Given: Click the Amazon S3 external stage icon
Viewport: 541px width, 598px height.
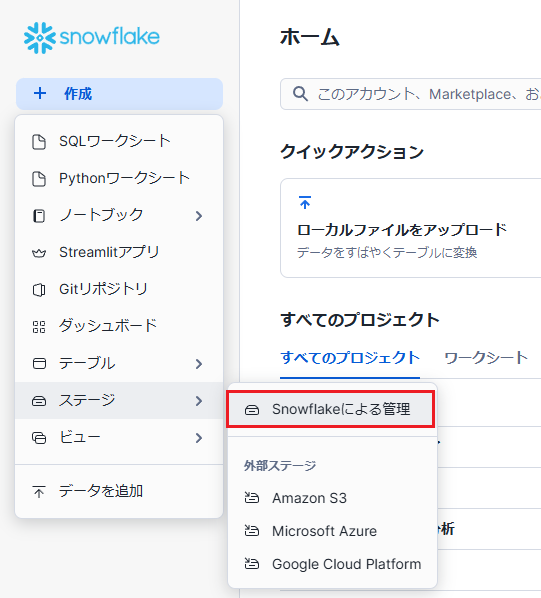Looking at the screenshot, I should (x=252, y=498).
